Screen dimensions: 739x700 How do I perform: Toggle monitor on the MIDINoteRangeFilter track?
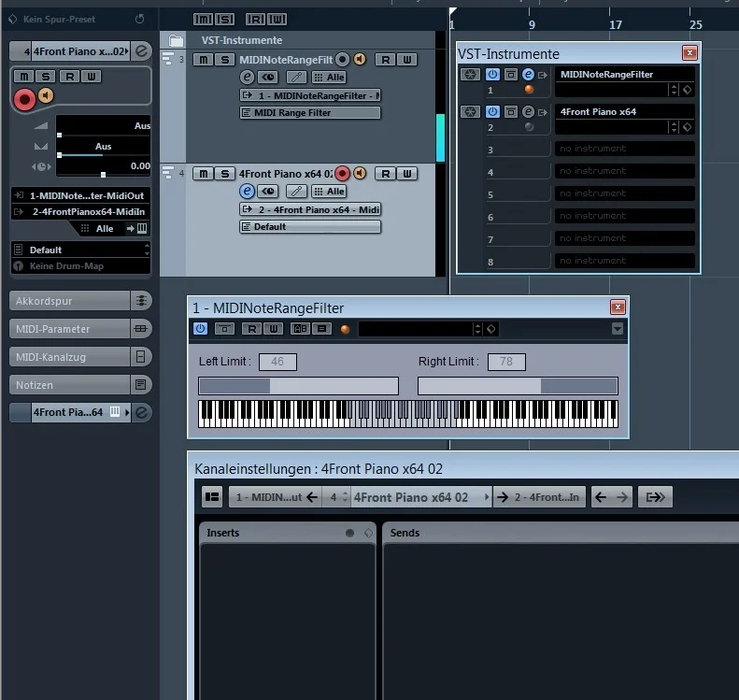pyautogui.click(x=359, y=60)
